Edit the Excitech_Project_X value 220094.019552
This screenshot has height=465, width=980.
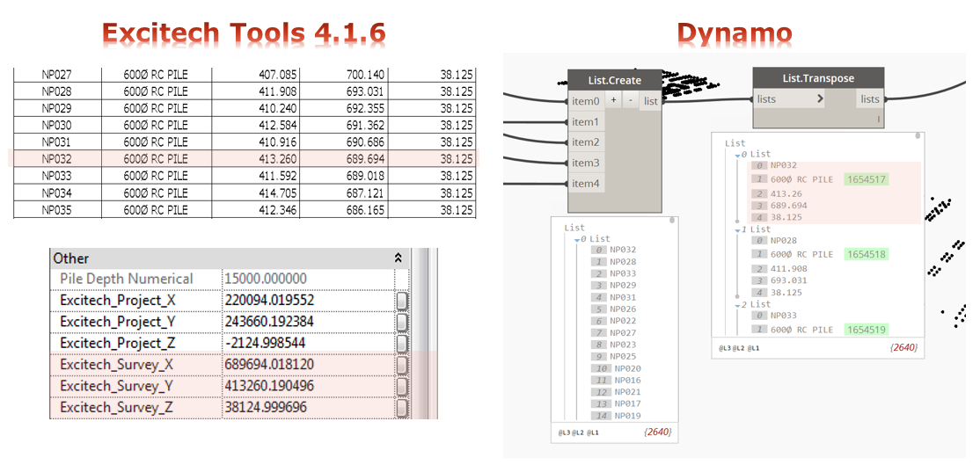[x=309, y=301]
